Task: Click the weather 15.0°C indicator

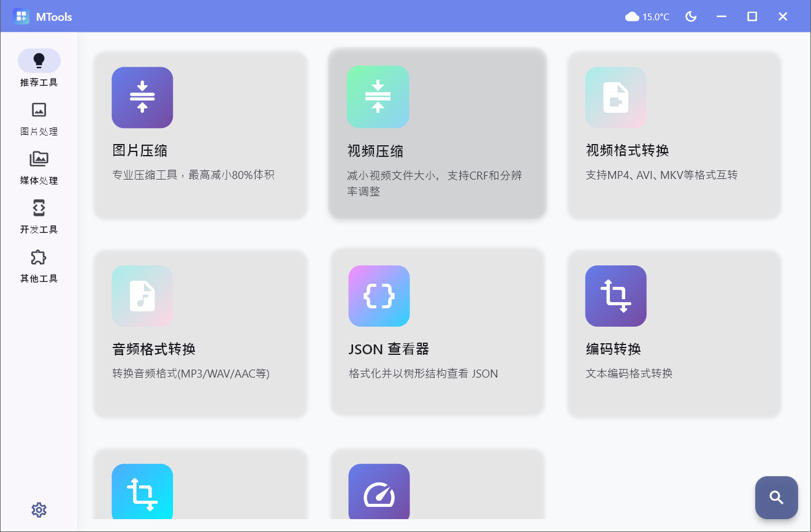Action: (647, 17)
